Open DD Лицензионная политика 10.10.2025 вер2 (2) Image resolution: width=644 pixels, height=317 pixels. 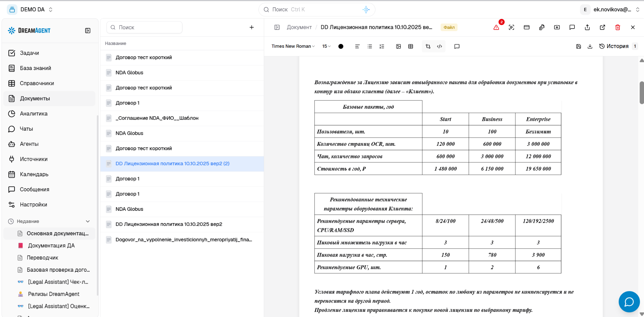pos(182,164)
